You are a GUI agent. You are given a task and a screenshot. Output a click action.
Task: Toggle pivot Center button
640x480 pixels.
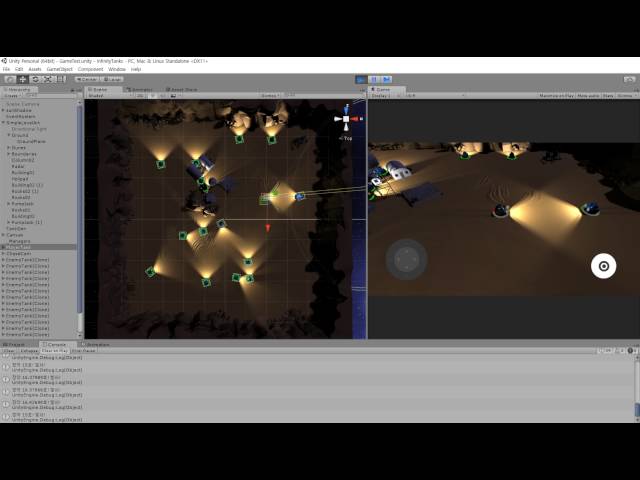click(x=87, y=79)
